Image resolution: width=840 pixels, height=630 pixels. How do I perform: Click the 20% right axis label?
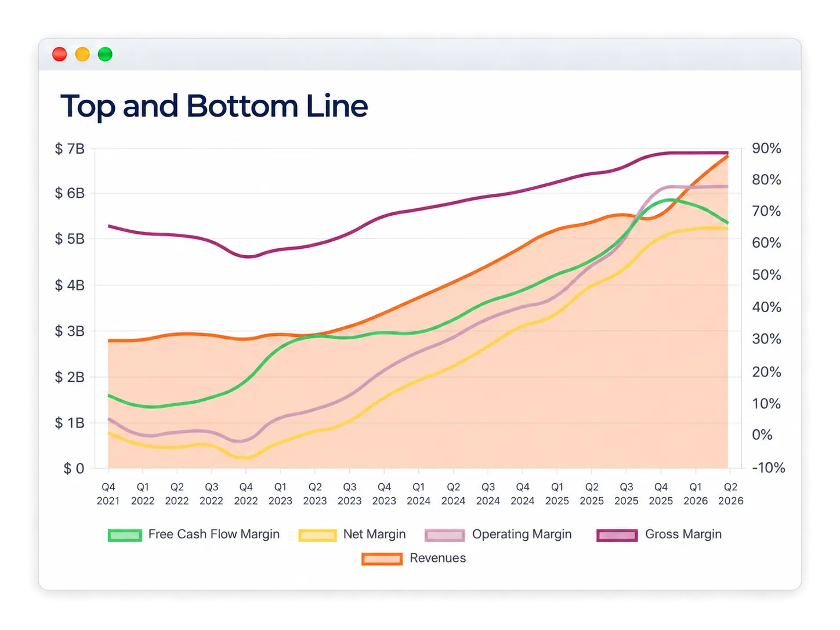click(x=766, y=372)
